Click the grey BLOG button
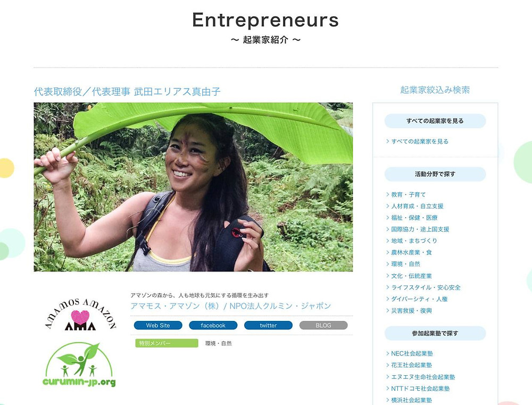The image size is (532, 405). tap(323, 325)
